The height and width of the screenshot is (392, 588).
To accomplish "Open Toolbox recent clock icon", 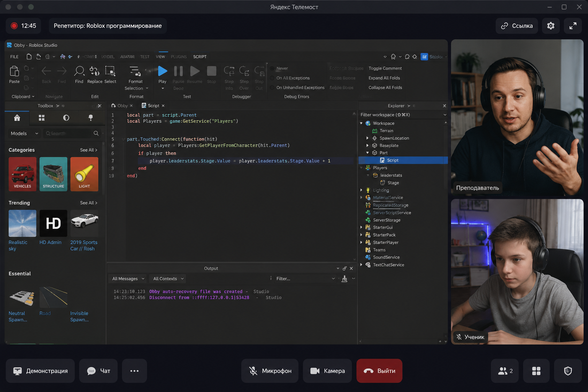I will tap(66, 118).
